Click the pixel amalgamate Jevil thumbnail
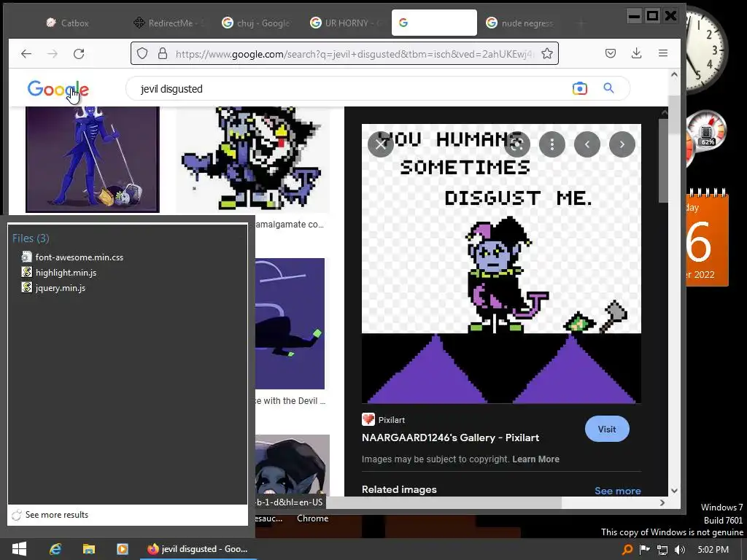Viewport: 747px width, 560px height. pos(252,160)
